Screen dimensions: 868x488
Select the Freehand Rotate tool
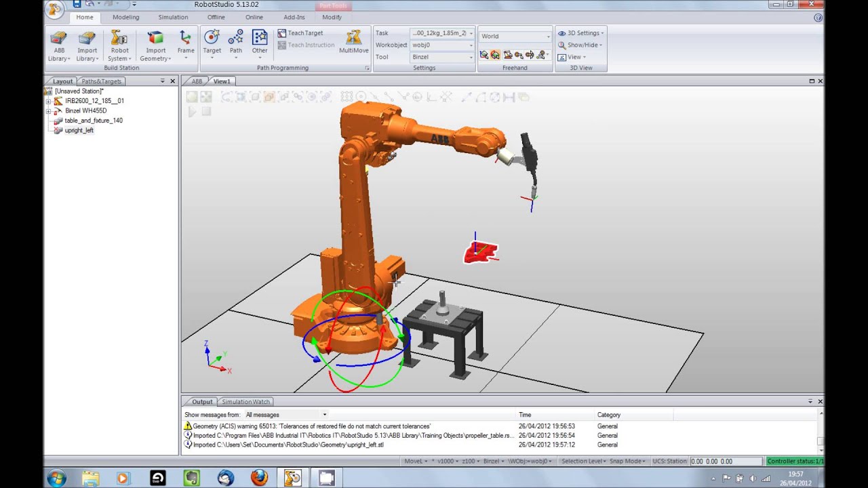pyautogui.click(x=495, y=54)
